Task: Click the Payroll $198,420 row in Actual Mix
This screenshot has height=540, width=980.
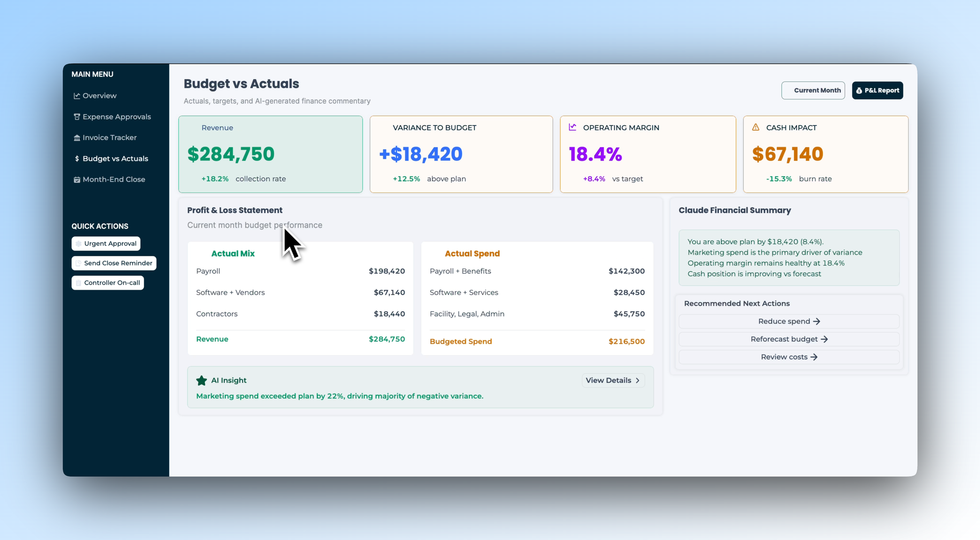Action: [300, 271]
